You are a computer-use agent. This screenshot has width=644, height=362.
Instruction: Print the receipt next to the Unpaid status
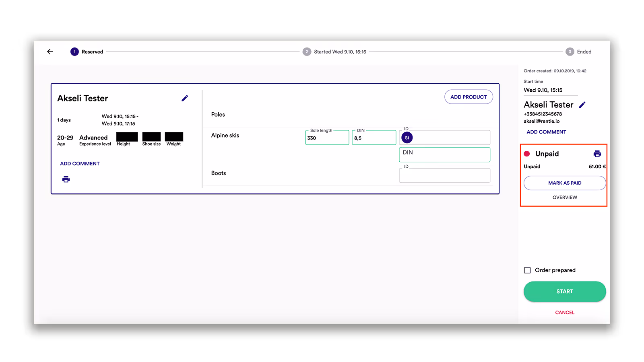pos(597,153)
